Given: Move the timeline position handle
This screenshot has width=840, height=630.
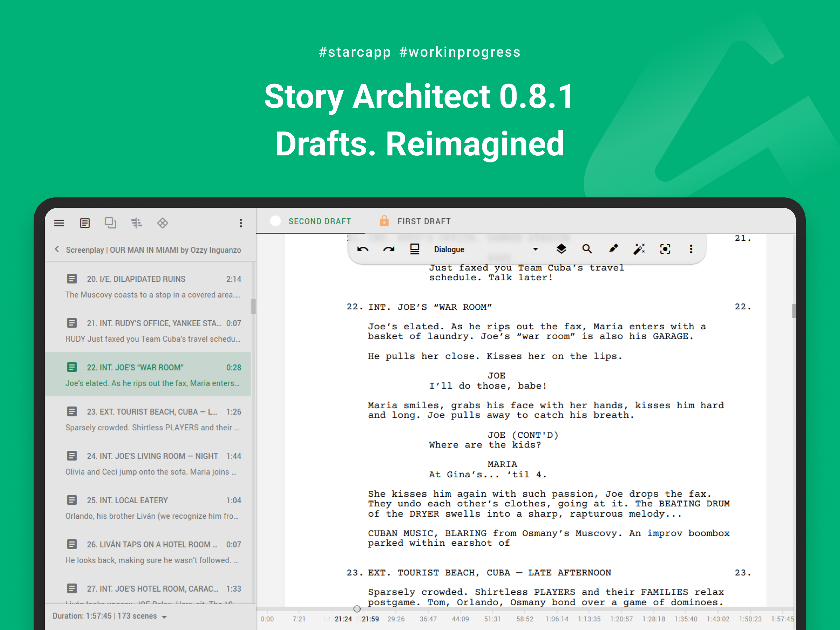Looking at the screenshot, I should tap(357, 609).
